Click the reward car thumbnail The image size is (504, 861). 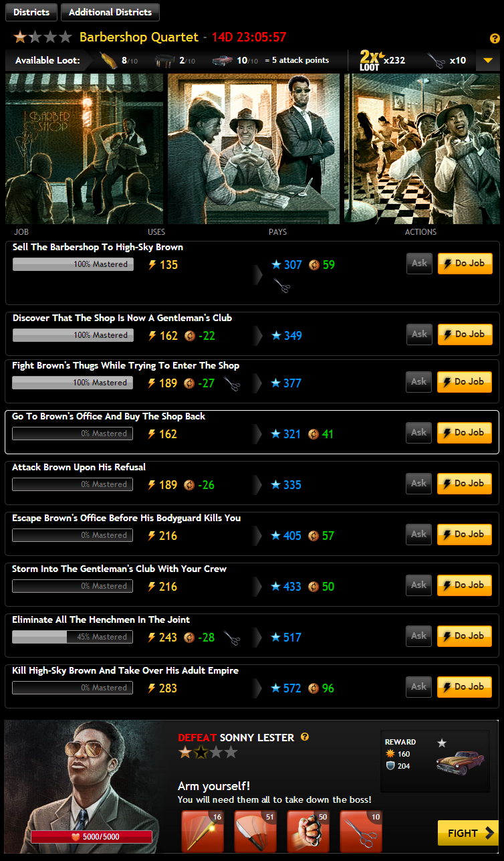(459, 763)
